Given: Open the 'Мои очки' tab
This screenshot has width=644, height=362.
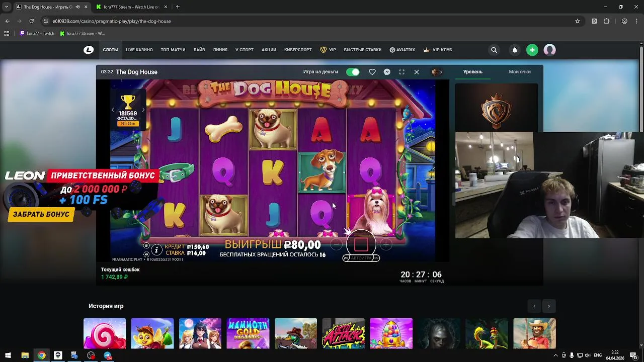Looking at the screenshot, I should tap(520, 72).
